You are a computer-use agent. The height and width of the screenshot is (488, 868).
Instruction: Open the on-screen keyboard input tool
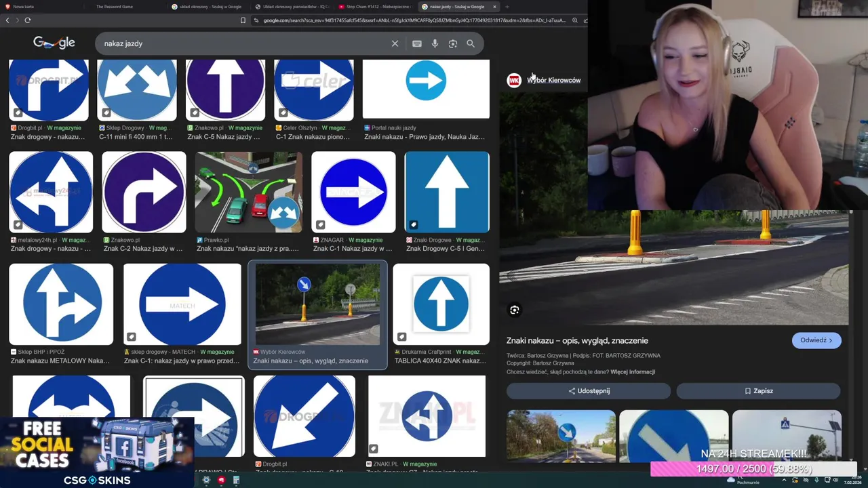click(417, 43)
